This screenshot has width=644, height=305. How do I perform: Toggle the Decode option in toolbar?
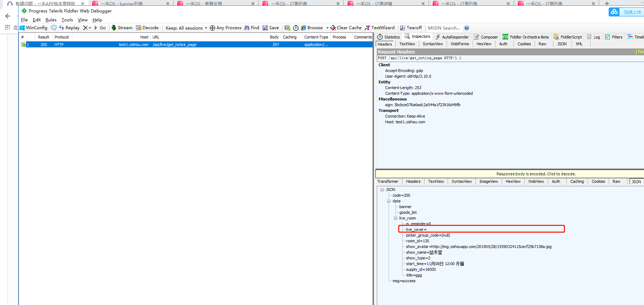pos(147,28)
